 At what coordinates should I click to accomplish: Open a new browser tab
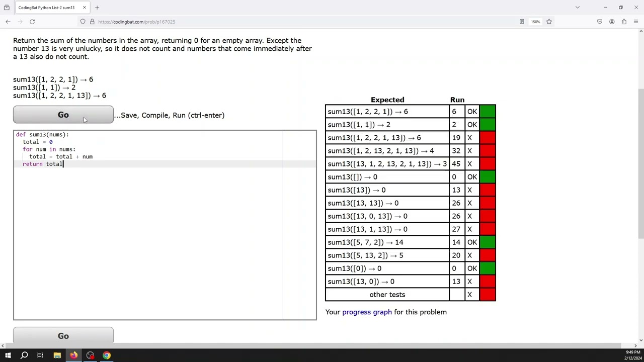click(97, 8)
